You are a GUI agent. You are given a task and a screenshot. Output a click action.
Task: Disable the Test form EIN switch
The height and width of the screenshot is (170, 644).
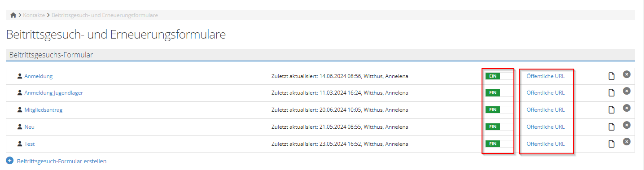pos(499,144)
